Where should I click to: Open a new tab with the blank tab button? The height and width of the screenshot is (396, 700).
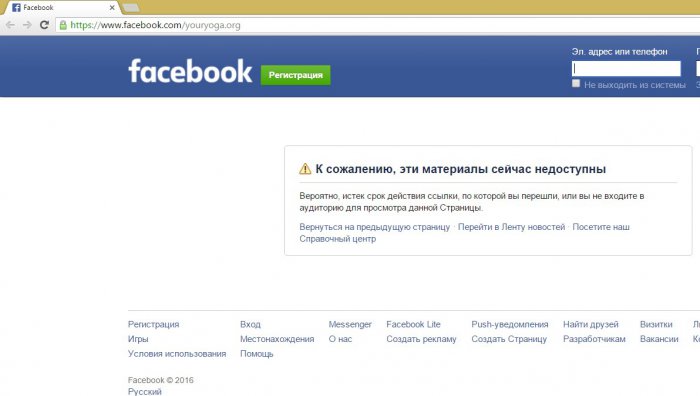pyautogui.click(x=130, y=8)
